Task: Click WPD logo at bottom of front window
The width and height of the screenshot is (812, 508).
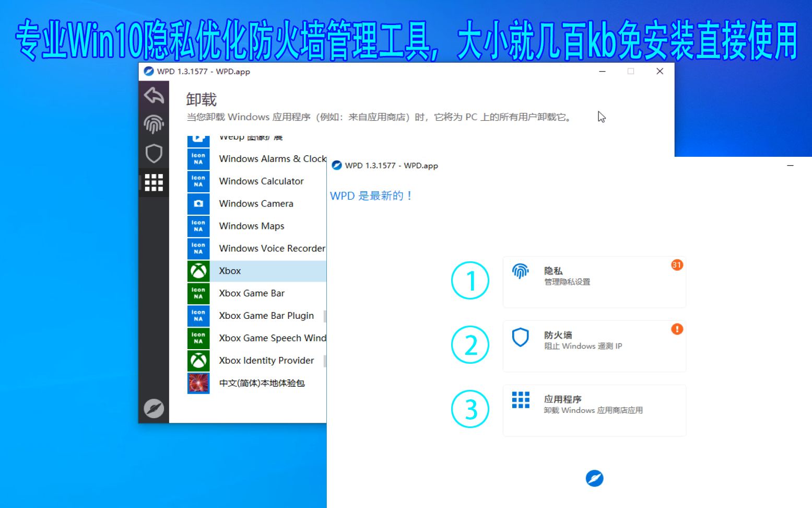Action: (x=594, y=478)
